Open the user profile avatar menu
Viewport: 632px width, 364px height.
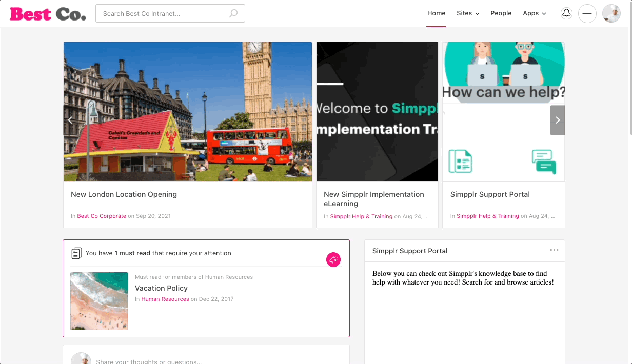tap(611, 13)
